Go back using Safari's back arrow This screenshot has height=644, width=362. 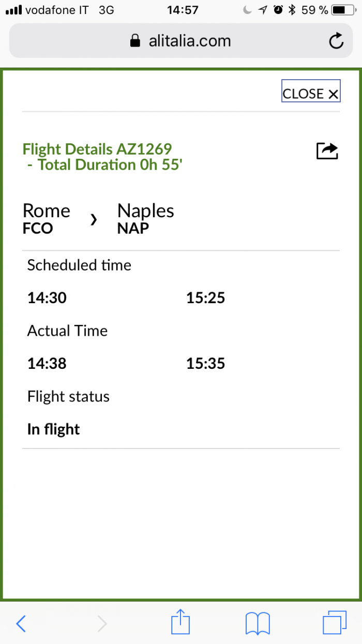[21, 624]
